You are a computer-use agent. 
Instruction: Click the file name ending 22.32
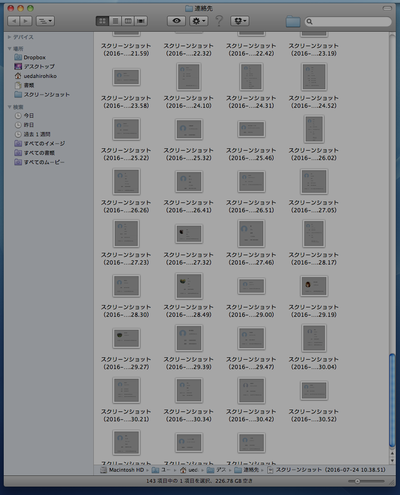(x=188, y=50)
